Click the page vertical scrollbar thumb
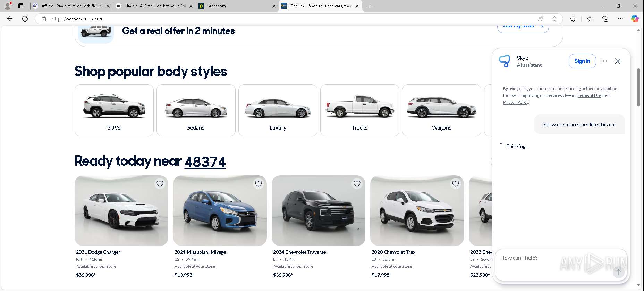 (638, 87)
